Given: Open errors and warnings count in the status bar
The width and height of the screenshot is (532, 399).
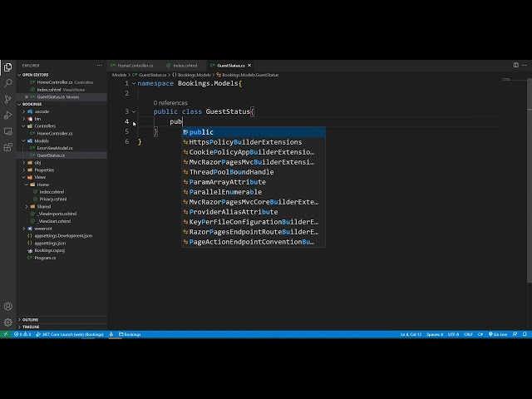Looking at the screenshot, I should tap(22, 334).
